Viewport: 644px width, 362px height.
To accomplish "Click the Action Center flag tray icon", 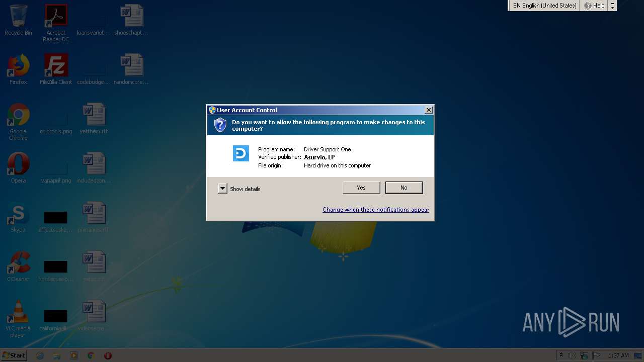I will click(x=596, y=355).
